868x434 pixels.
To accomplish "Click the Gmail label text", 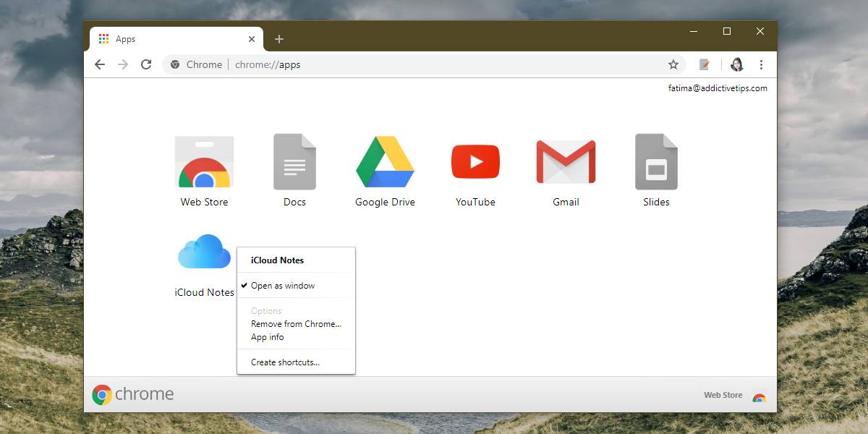I will click(566, 202).
